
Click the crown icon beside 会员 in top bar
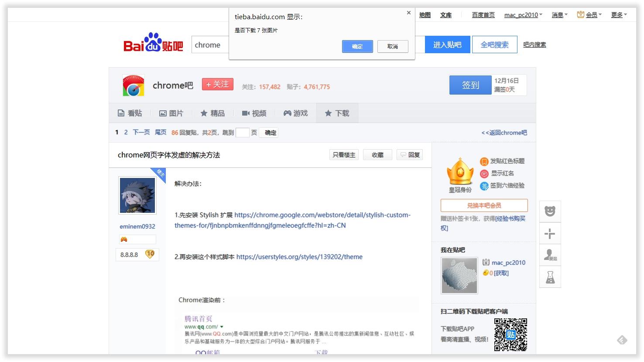coord(580,14)
